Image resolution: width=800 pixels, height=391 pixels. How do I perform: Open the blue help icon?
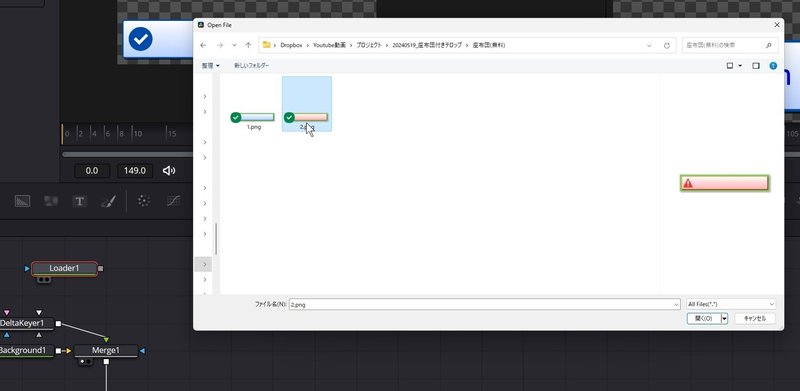click(x=773, y=66)
